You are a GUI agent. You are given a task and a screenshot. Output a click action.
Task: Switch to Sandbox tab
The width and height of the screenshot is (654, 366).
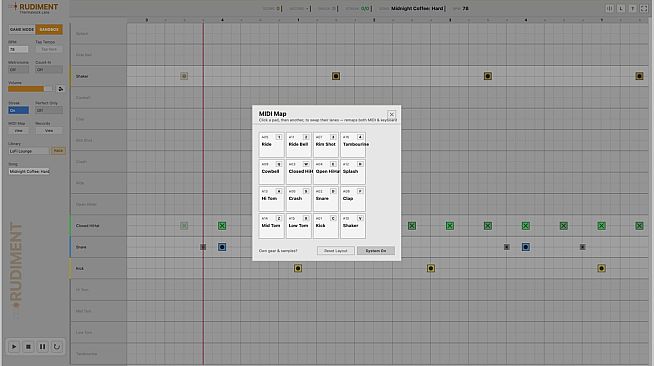49,30
